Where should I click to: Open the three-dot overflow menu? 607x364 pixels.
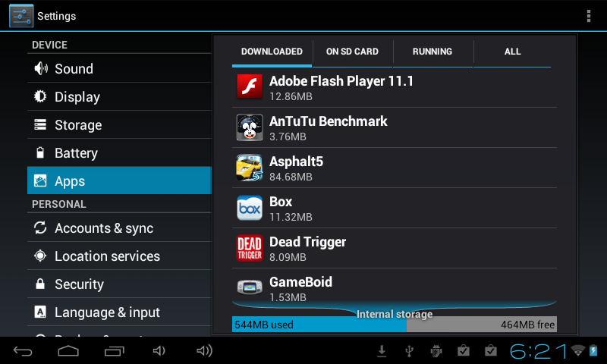point(589,16)
